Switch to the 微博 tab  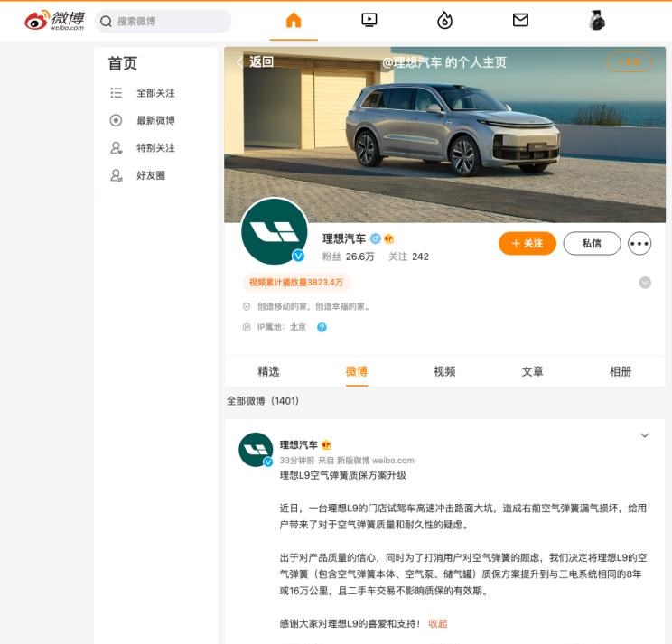click(x=357, y=371)
